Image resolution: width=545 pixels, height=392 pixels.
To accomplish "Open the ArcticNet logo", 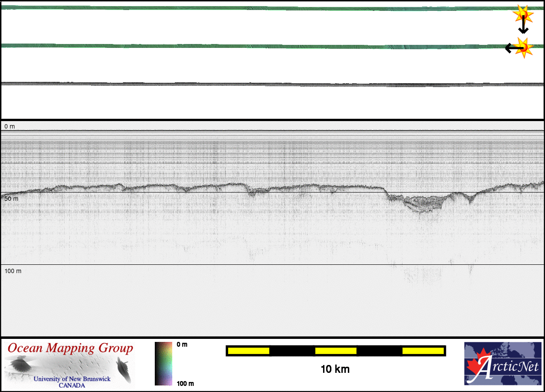I will (x=503, y=364).
